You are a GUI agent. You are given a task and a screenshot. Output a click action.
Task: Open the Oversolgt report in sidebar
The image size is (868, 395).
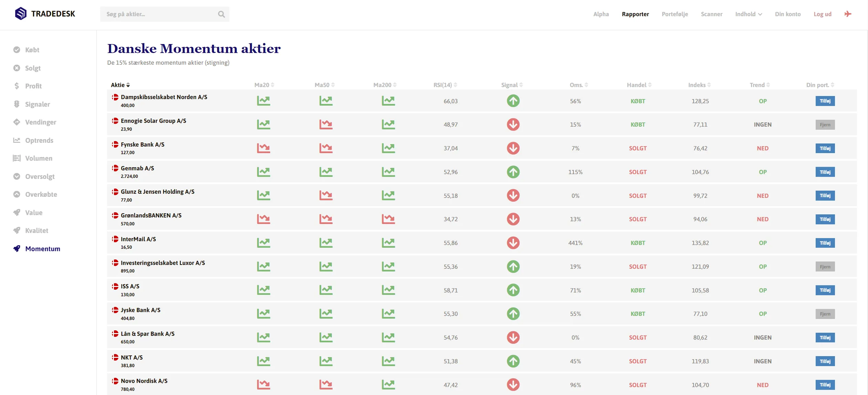pyautogui.click(x=40, y=177)
